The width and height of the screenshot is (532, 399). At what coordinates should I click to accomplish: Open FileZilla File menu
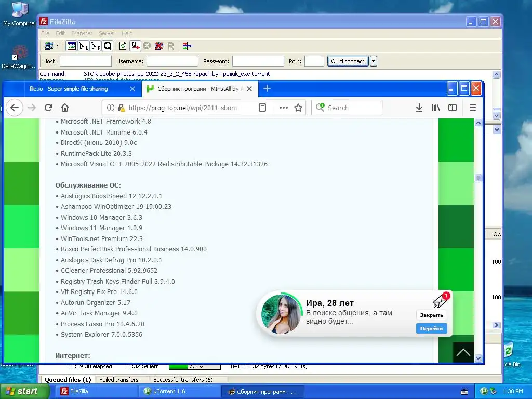tap(45, 33)
